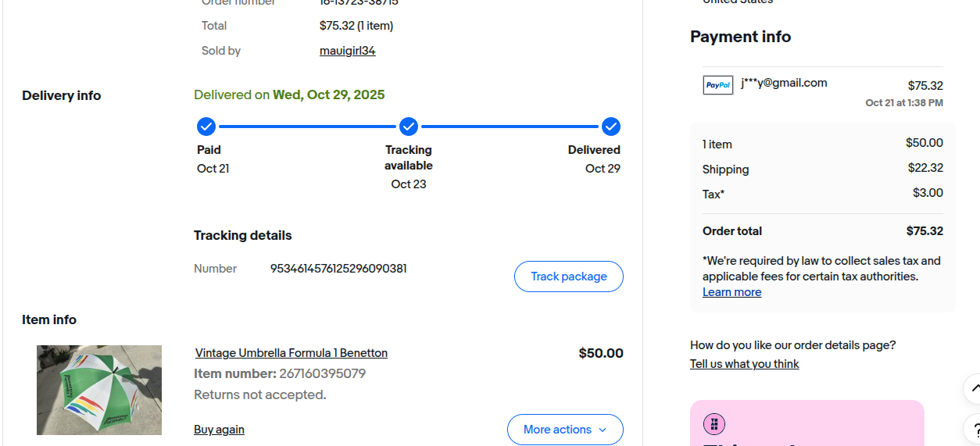Click the scroll-to-top arrow icon
Image resolution: width=980 pixels, height=446 pixels.
(x=974, y=388)
